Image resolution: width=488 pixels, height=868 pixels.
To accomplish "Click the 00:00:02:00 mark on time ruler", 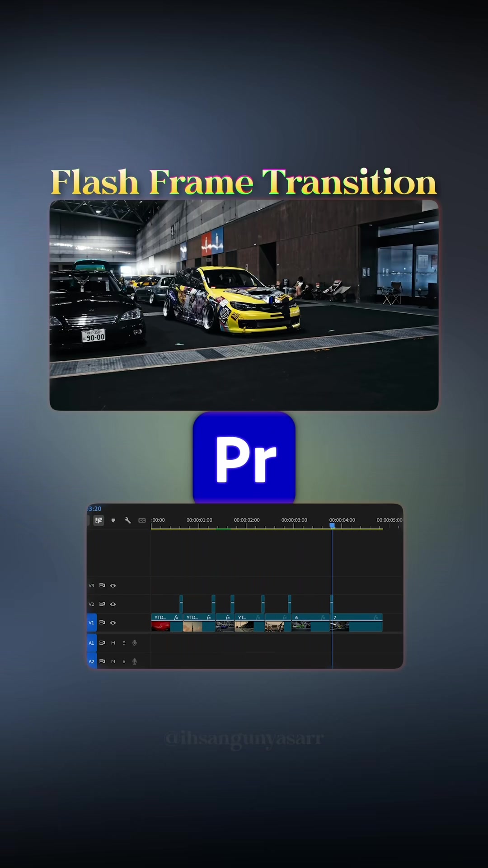I will pos(247,520).
